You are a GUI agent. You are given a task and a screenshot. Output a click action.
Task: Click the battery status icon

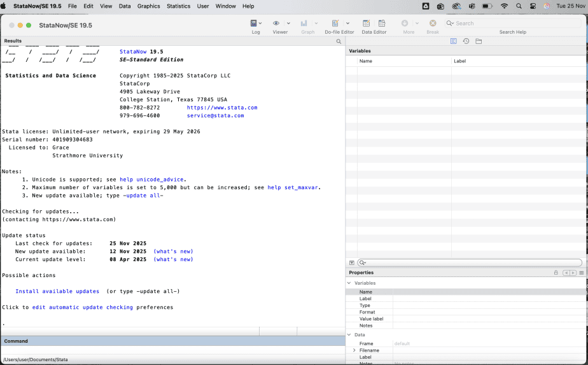tap(487, 6)
